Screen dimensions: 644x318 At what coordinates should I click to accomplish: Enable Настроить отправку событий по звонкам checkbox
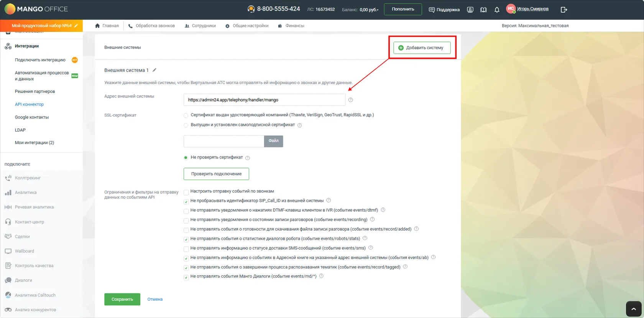click(186, 192)
